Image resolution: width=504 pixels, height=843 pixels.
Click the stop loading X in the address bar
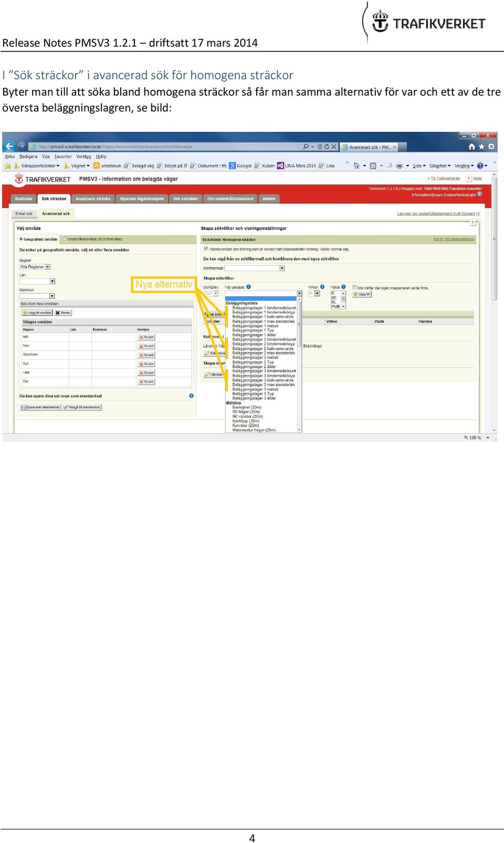(333, 147)
